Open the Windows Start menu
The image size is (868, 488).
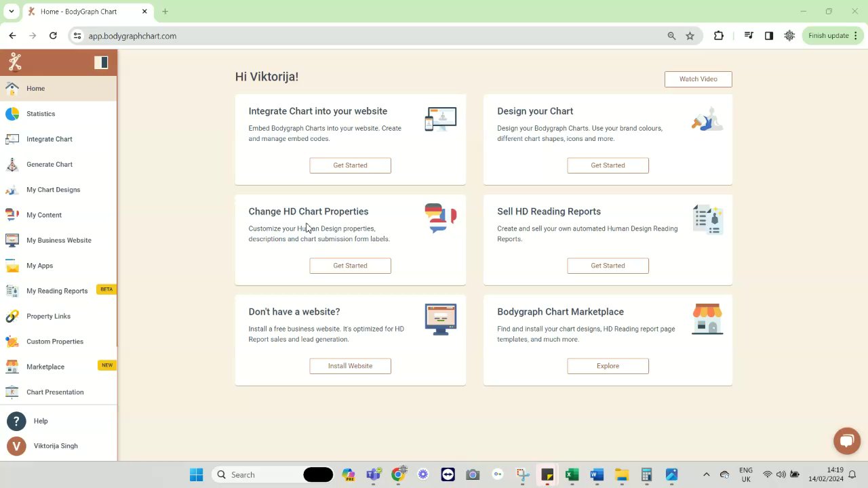(x=197, y=475)
